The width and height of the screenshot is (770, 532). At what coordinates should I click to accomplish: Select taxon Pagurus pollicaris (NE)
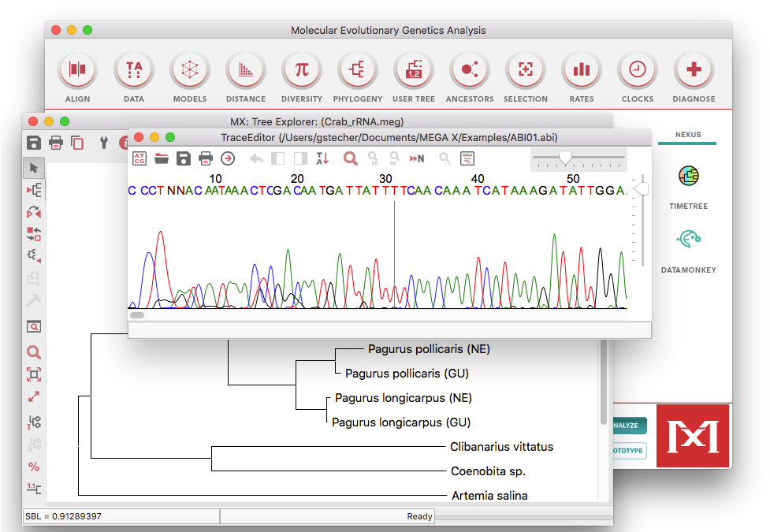tap(429, 349)
